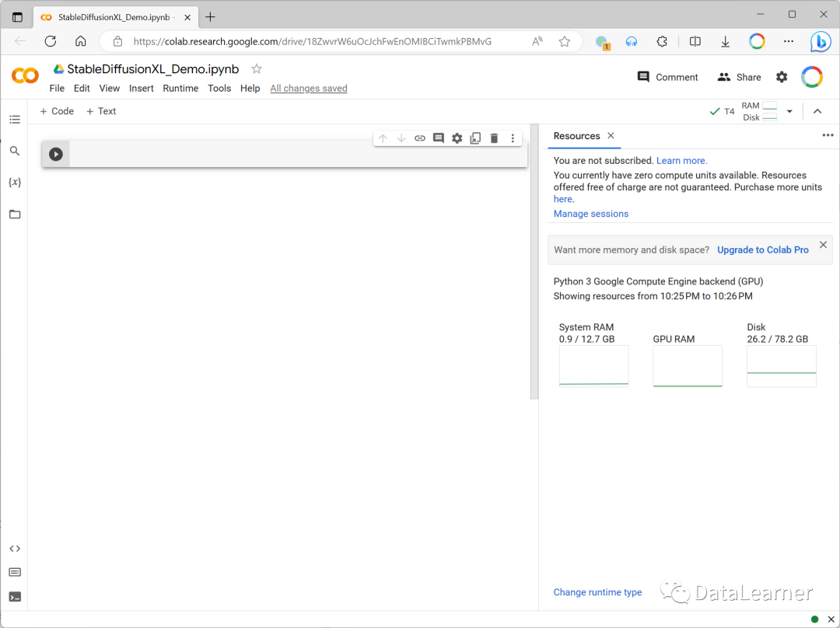This screenshot has width=840, height=628.
Task: Open a new browser tab
Action: (x=211, y=17)
